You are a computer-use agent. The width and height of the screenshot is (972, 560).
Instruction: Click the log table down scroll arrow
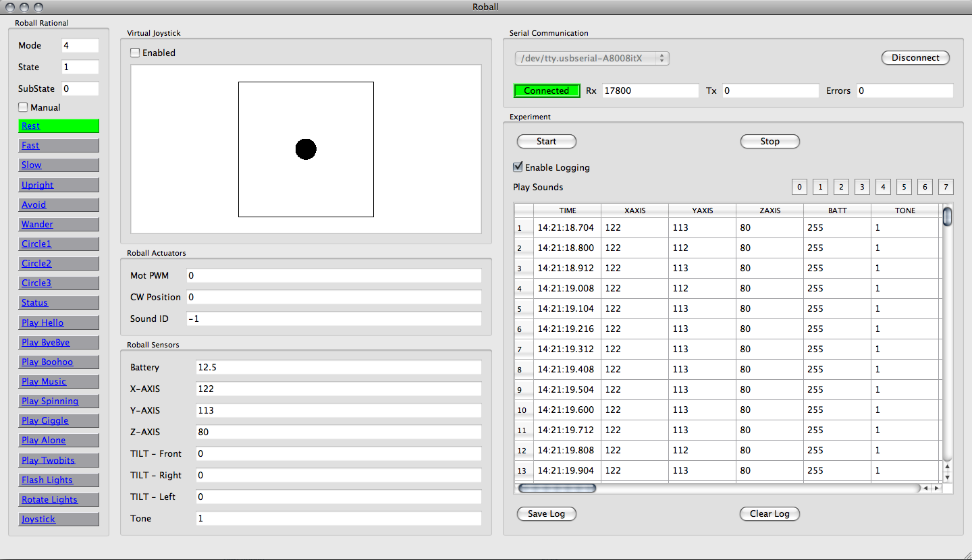[x=947, y=477]
